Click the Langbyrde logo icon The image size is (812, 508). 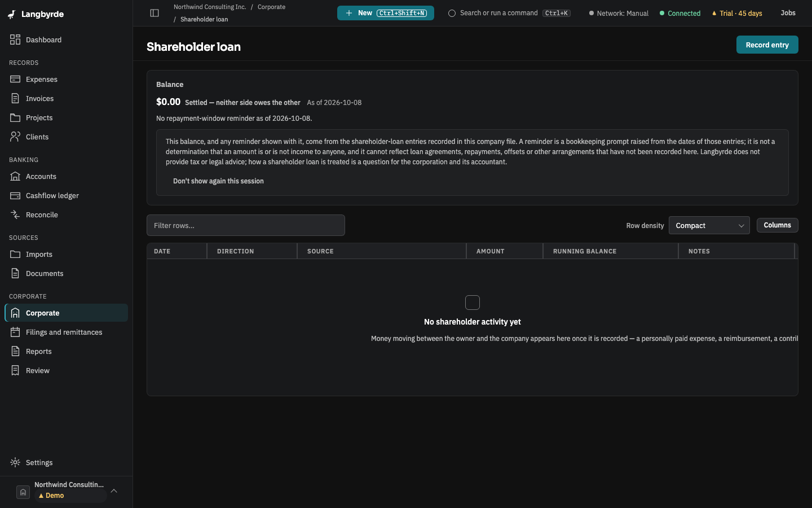(12, 14)
